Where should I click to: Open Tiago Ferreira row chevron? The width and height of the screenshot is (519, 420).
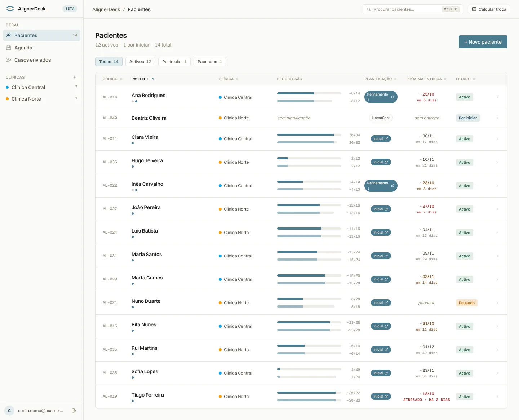(497, 397)
